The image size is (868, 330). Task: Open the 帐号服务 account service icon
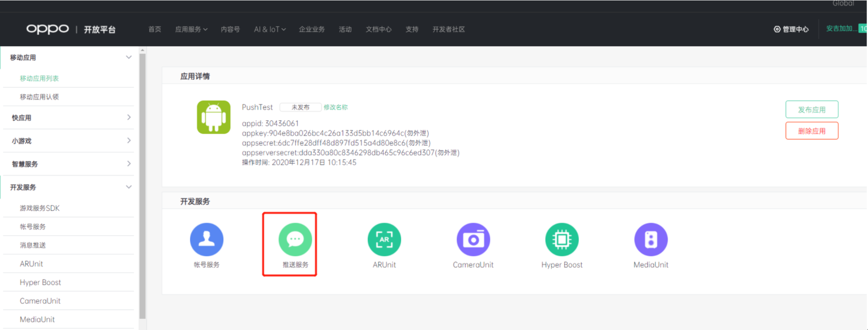point(206,239)
